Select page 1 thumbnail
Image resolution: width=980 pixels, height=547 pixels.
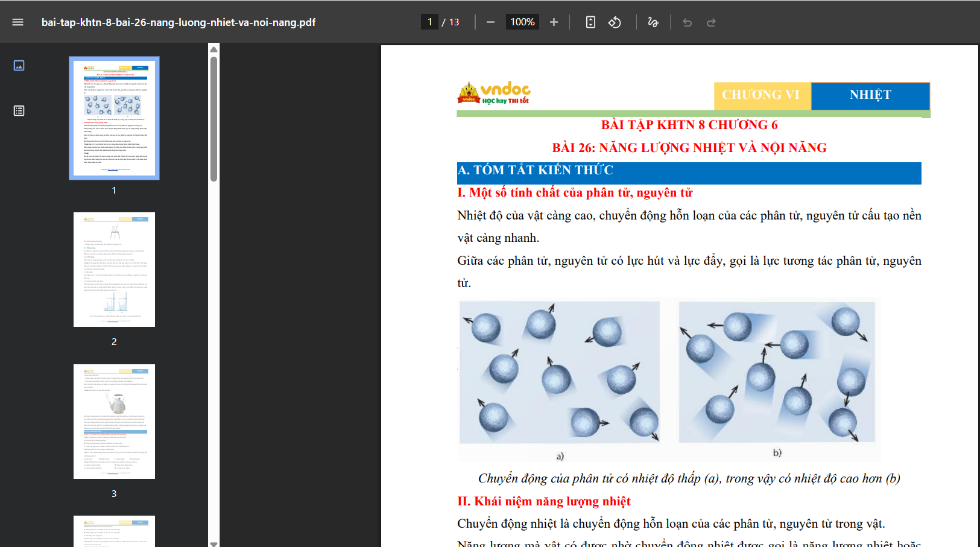pyautogui.click(x=114, y=118)
